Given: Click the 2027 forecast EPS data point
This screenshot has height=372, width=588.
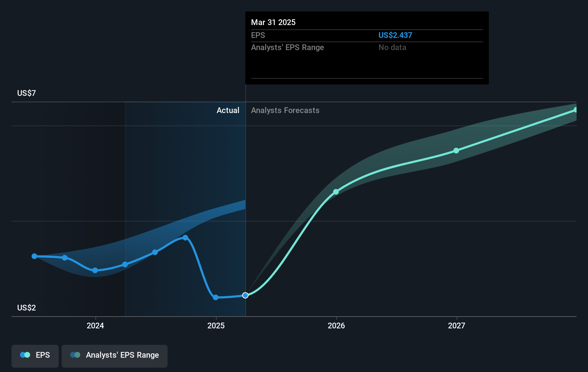Looking at the screenshot, I should point(456,151).
